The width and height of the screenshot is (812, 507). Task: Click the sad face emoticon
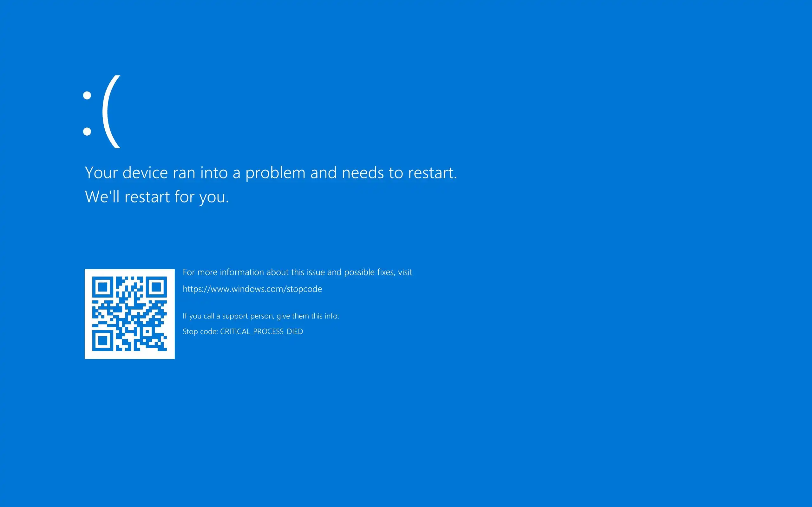pyautogui.click(x=102, y=112)
